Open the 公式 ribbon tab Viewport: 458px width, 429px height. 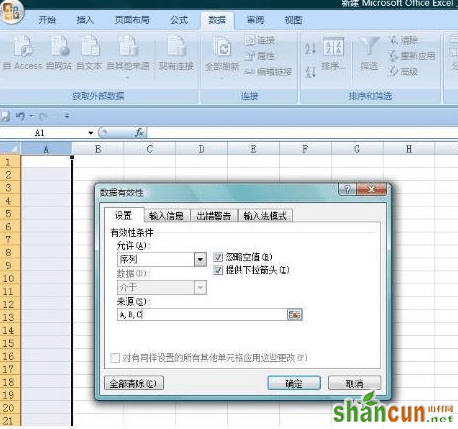179,20
